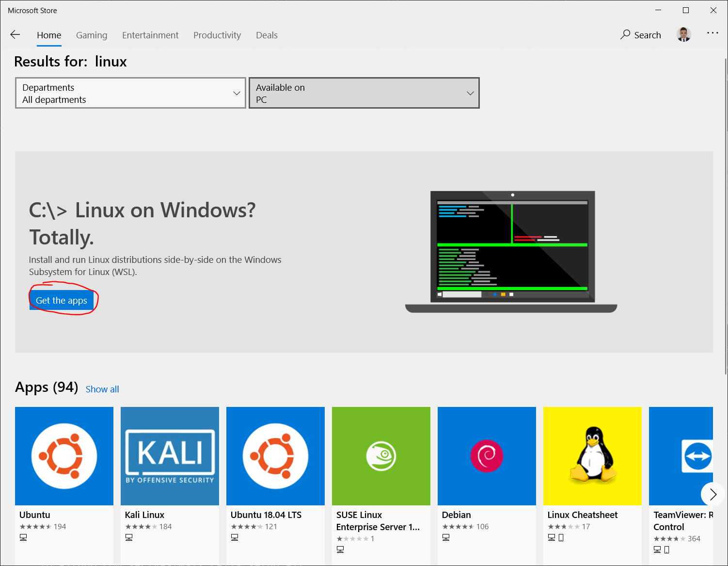This screenshot has width=728, height=566.
Task: Click the Kali Linux rating 184
Action: (148, 527)
